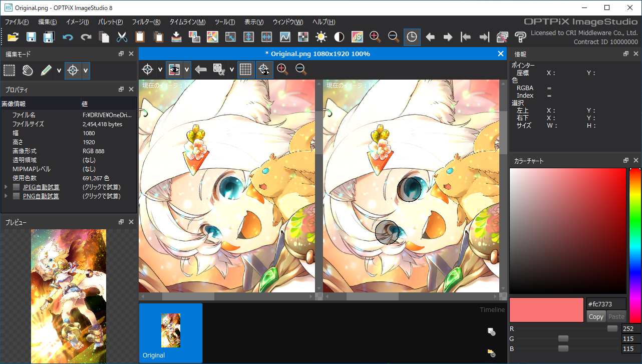642x364 pixels.
Task: Open document toolbar crosshair dropdown arrow
Action: (x=160, y=70)
